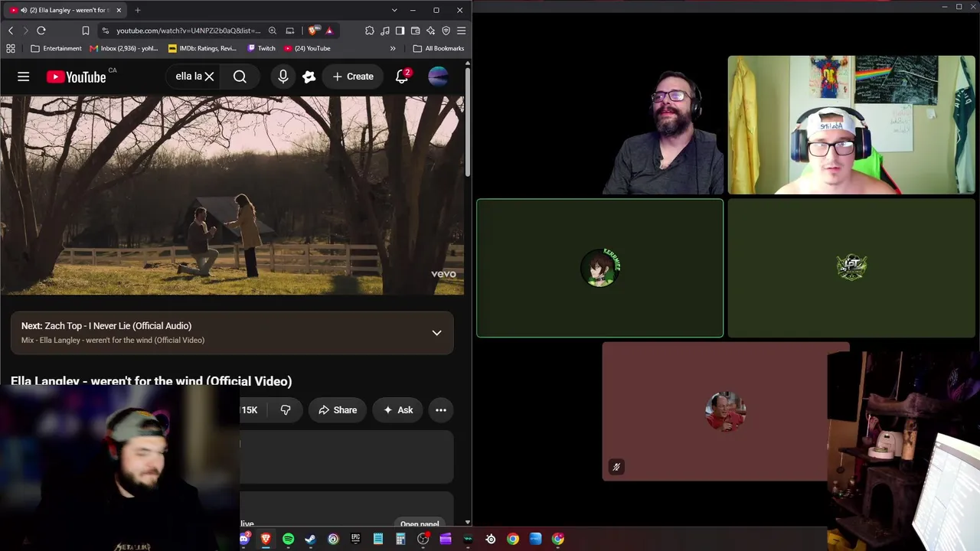Open Brave Leo AI star icon

tap(430, 31)
